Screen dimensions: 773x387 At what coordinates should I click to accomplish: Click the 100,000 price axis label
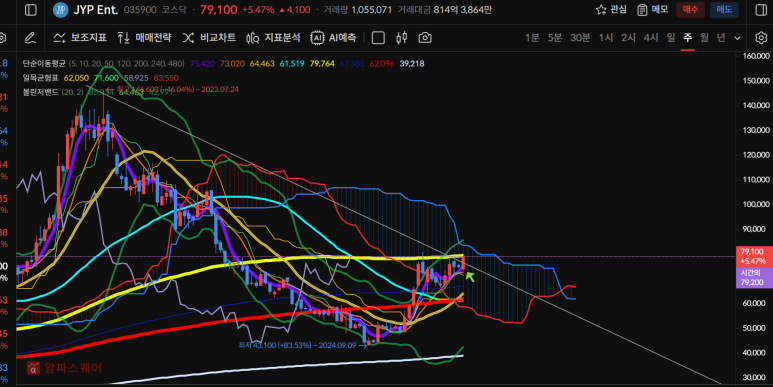click(756, 204)
